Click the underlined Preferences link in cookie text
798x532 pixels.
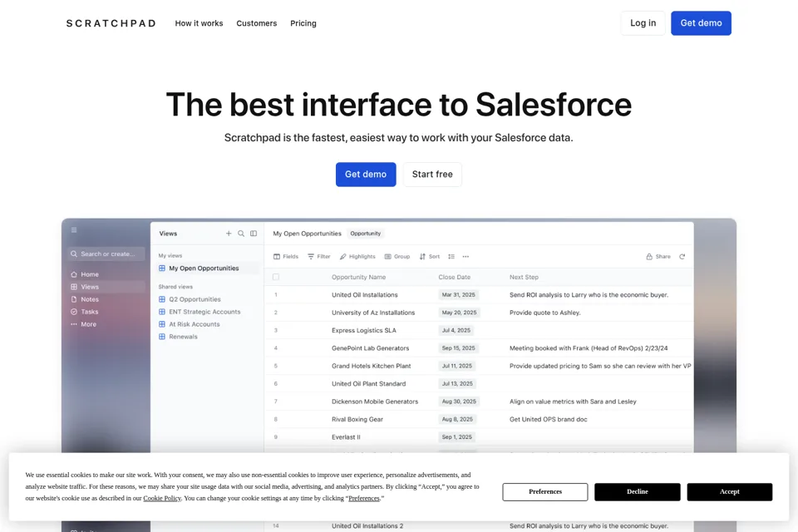click(364, 499)
